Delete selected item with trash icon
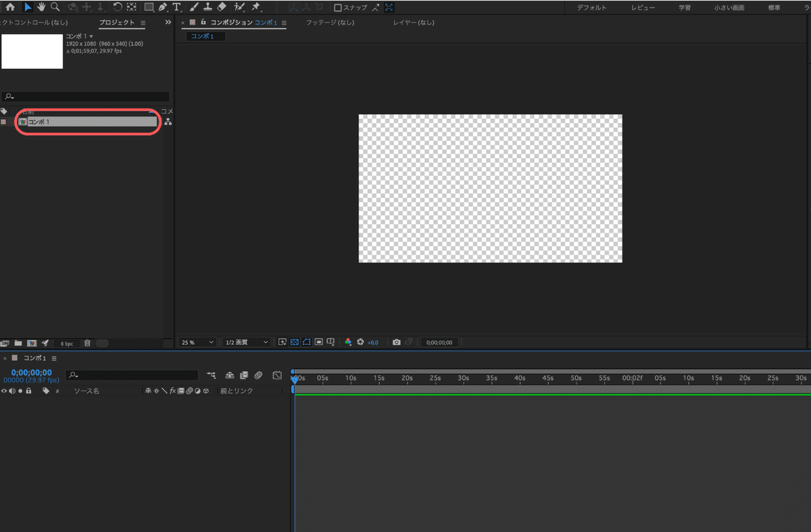Image resolution: width=811 pixels, height=532 pixels. tap(87, 343)
